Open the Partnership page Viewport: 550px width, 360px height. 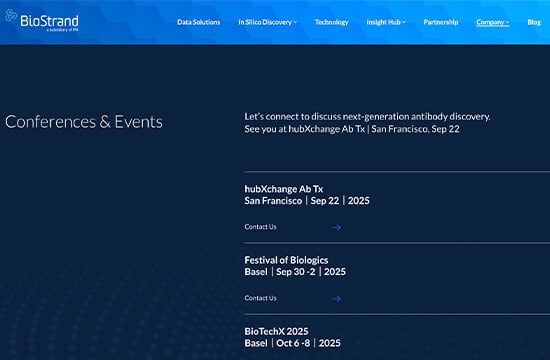pyautogui.click(x=441, y=22)
